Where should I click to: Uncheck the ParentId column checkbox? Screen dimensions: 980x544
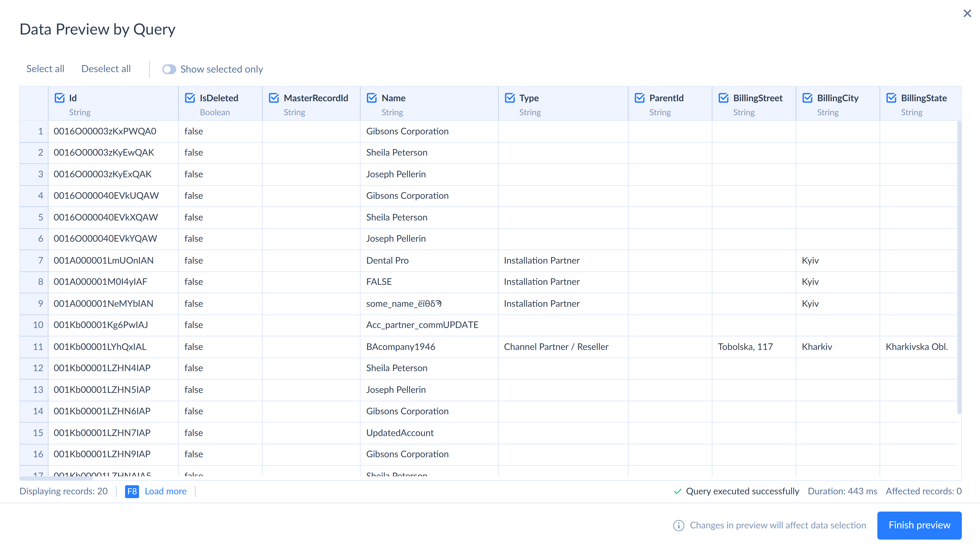[640, 98]
